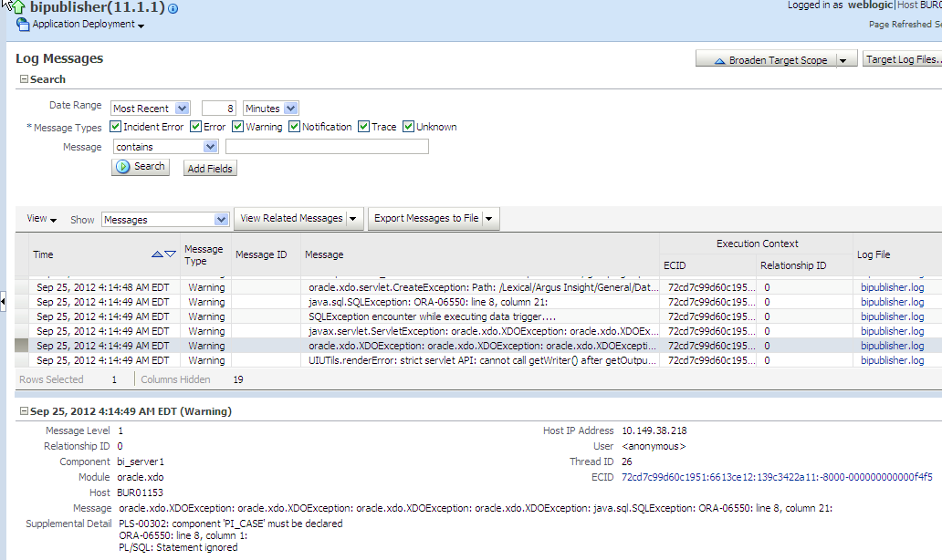The height and width of the screenshot is (560, 942).
Task: Sort Time column descending arrow
Action: click(x=170, y=254)
